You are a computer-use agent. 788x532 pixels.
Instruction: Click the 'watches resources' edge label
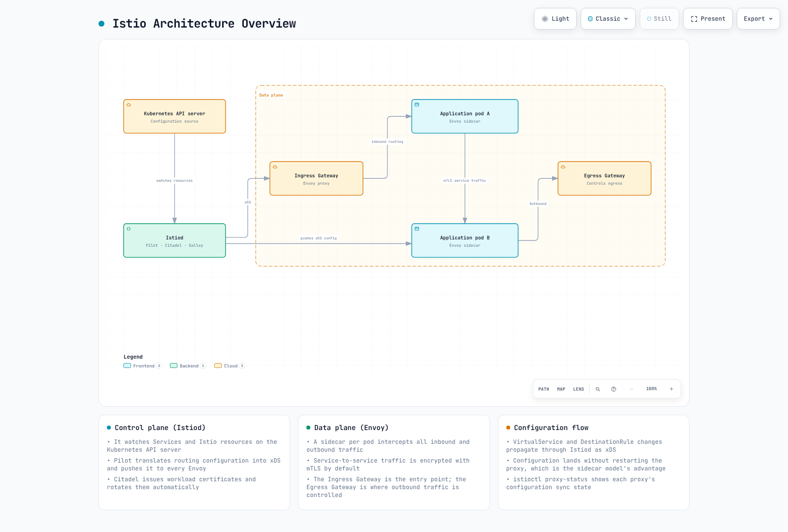174,181
